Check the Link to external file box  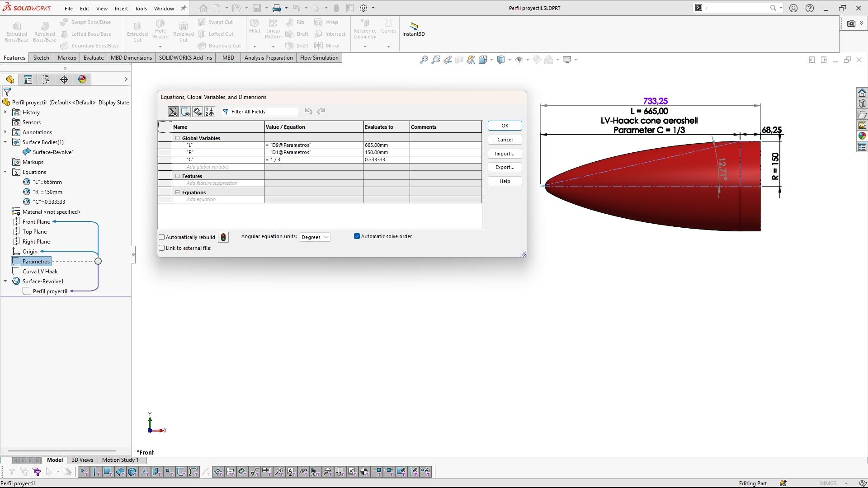pyautogui.click(x=162, y=248)
